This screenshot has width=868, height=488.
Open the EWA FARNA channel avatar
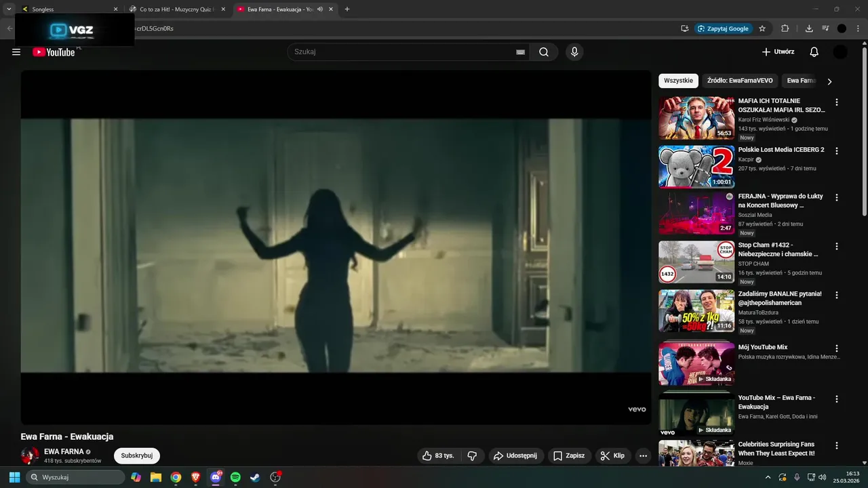pos(30,455)
